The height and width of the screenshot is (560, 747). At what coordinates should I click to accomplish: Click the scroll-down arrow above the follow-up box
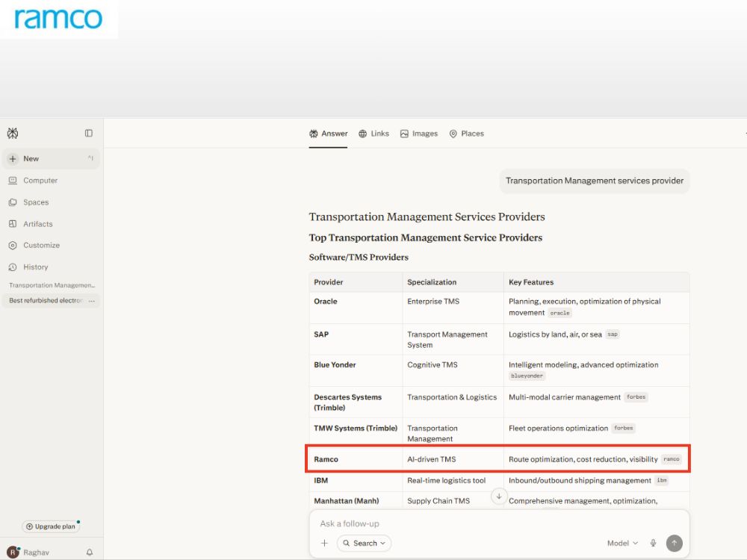point(499,497)
